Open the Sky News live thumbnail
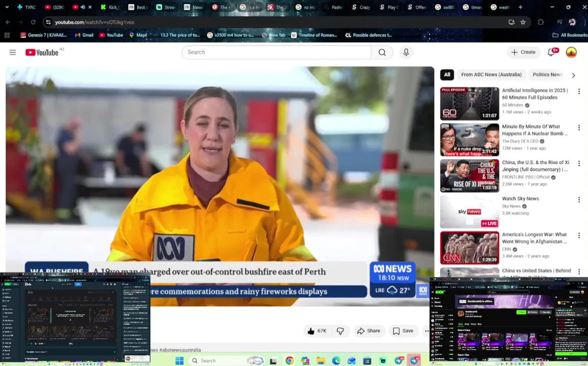The width and height of the screenshot is (588, 366). coord(470,211)
